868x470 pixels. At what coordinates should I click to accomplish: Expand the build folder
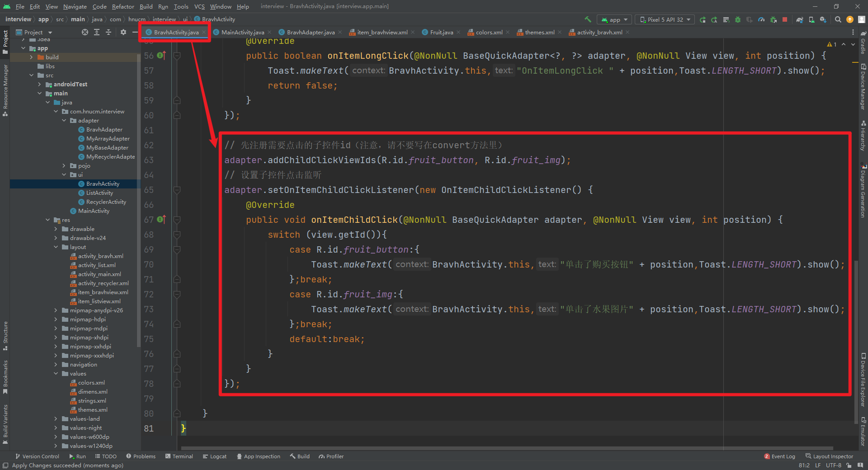31,57
